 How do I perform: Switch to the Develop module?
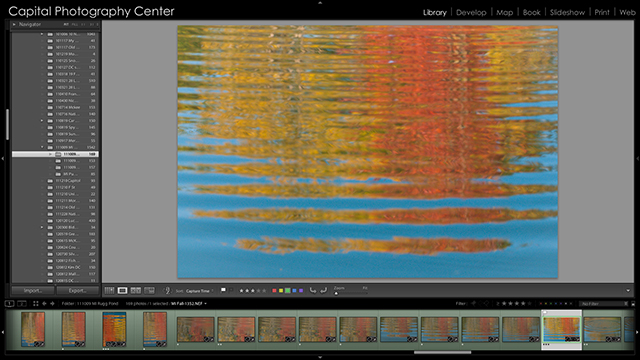[471, 12]
